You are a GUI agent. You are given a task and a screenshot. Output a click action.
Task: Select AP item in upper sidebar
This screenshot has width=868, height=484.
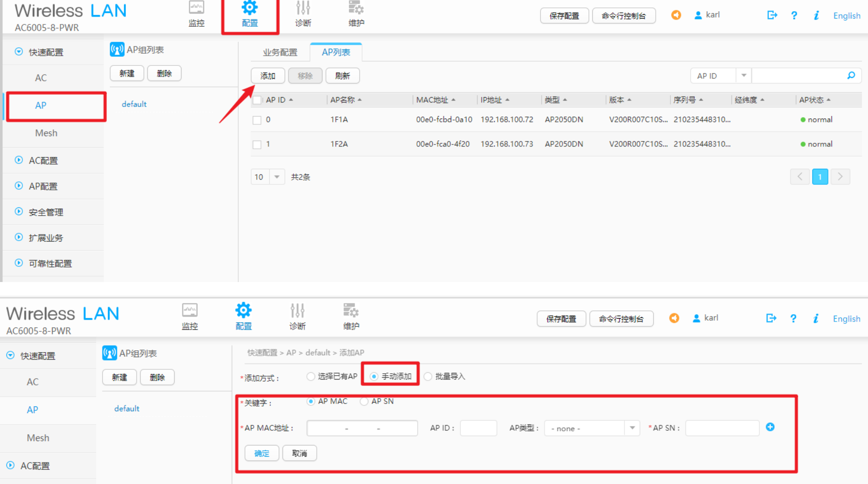point(41,105)
